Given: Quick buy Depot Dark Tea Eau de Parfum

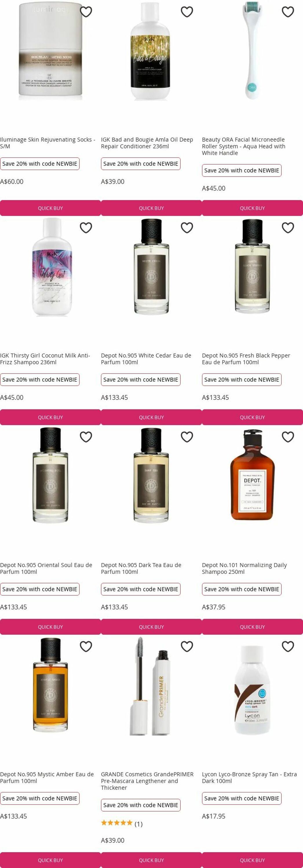Looking at the screenshot, I should click(151, 627).
